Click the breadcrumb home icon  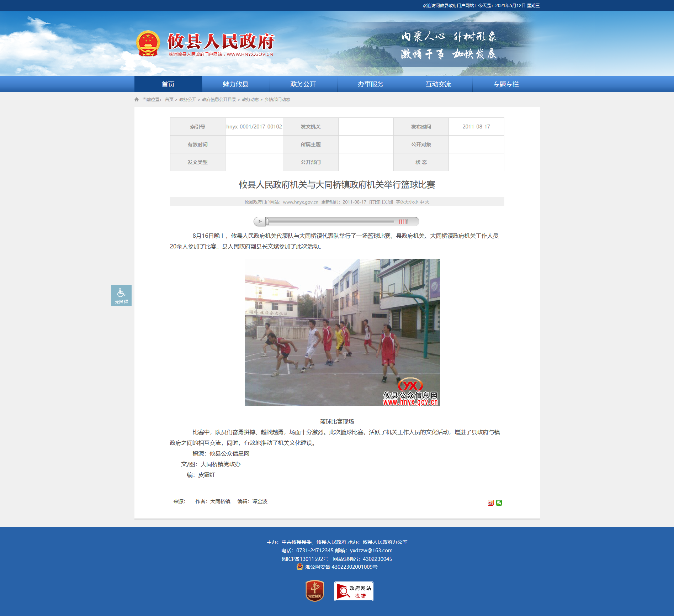click(x=137, y=100)
